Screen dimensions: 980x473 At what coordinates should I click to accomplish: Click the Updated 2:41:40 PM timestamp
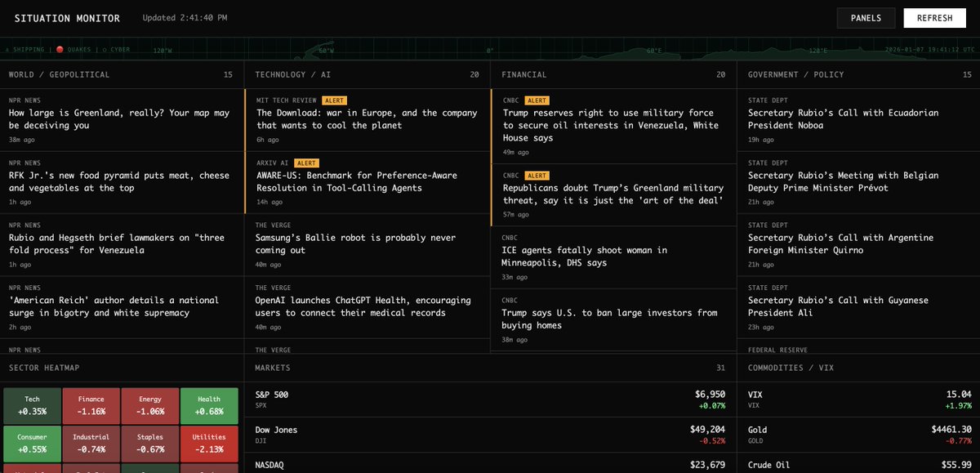(x=185, y=18)
